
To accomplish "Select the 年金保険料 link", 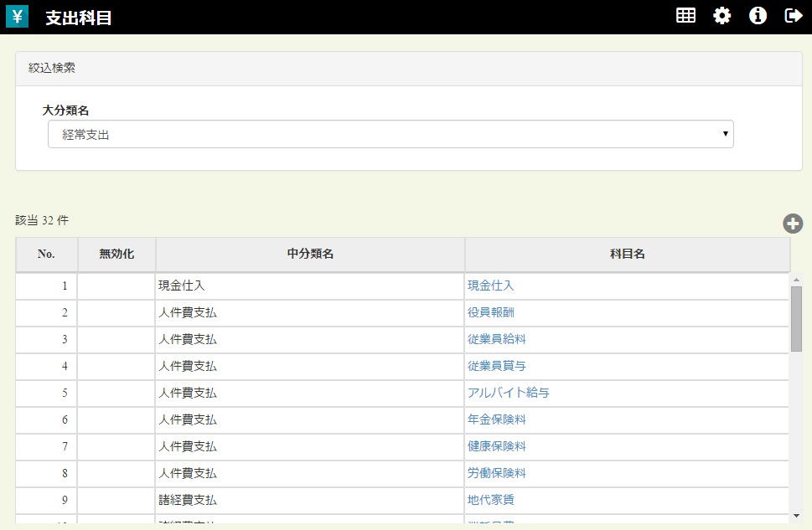I will [x=496, y=419].
